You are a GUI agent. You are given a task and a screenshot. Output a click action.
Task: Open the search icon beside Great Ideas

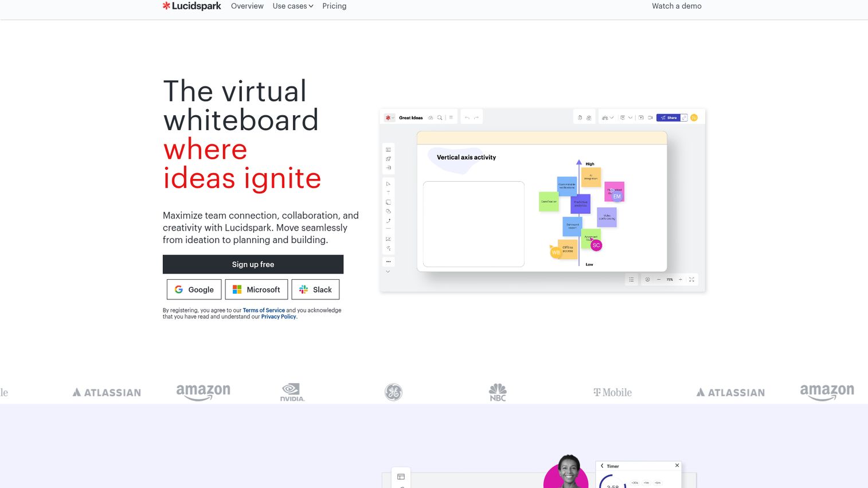tap(440, 118)
